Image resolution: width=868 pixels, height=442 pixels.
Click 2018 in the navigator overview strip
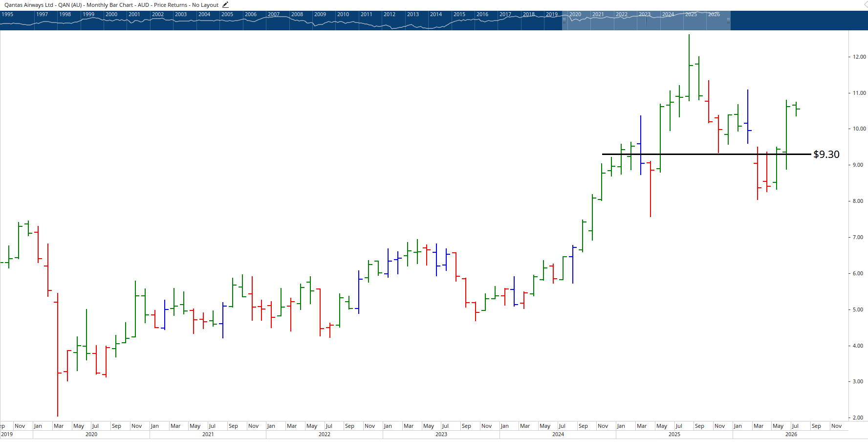pyautogui.click(x=529, y=14)
